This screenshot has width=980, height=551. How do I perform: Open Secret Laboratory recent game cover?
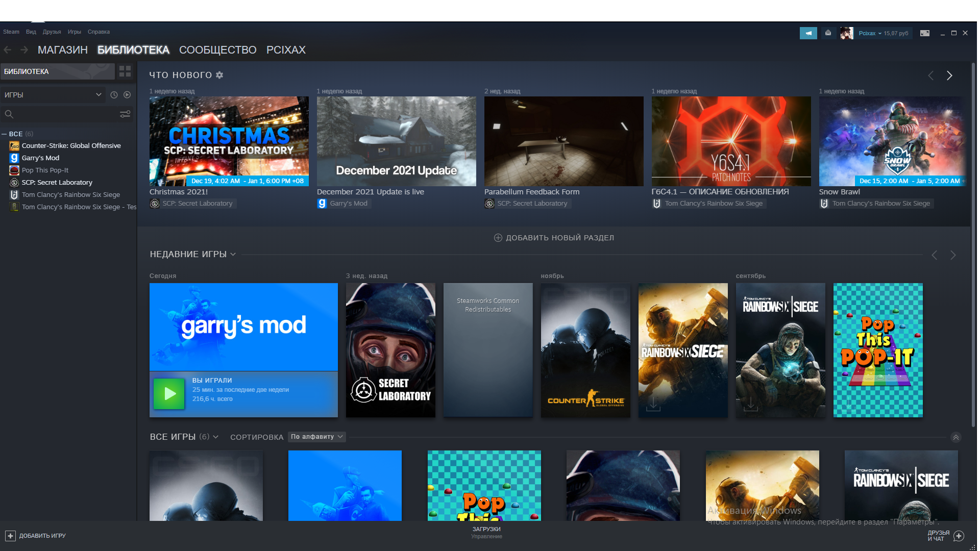click(391, 350)
